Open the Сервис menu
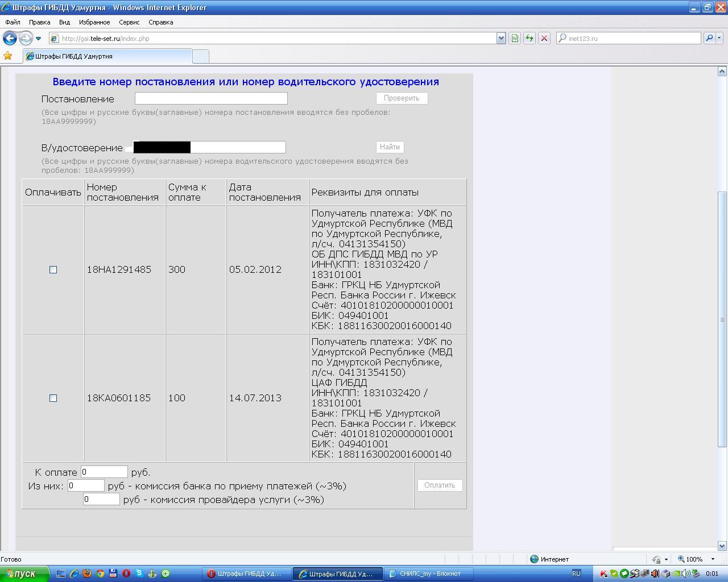Image resolution: width=728 pixels, height=582 pixels. (x=129, y=22)
